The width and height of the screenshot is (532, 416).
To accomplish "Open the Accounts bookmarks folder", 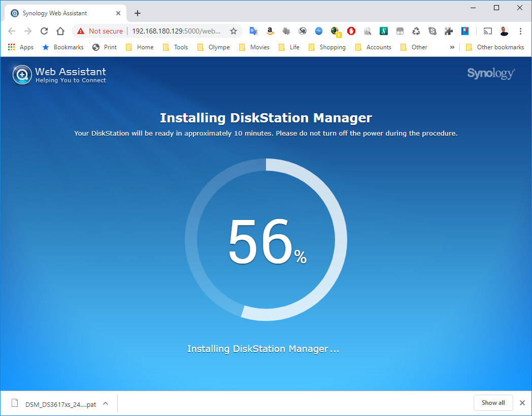I will pyautogui.click(x=373, y=47).
